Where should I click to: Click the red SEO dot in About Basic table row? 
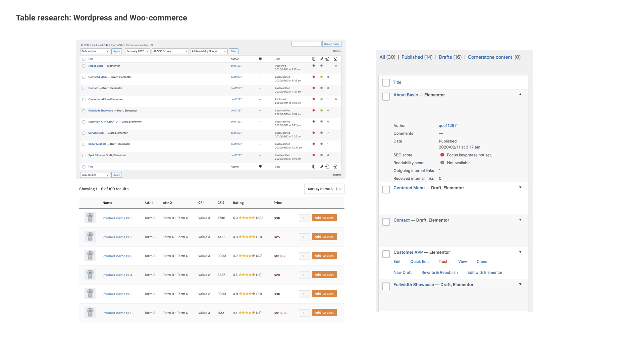click(314, 66)
